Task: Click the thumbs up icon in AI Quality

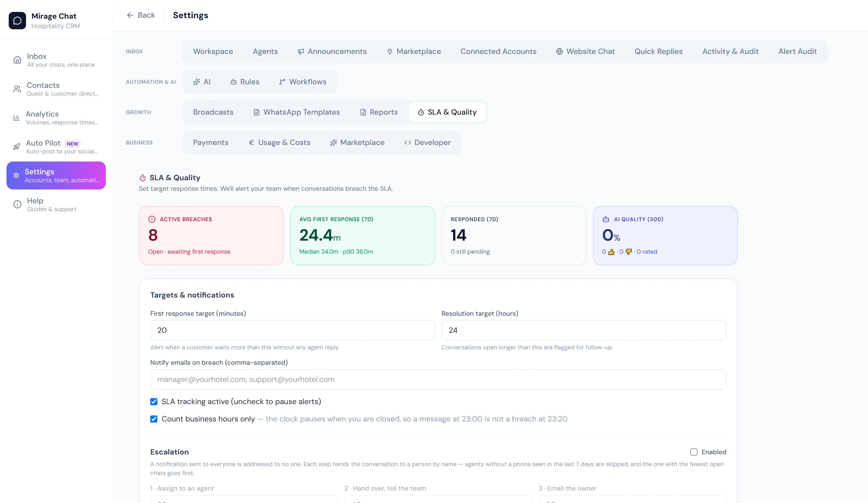Action: pos(611,252)
